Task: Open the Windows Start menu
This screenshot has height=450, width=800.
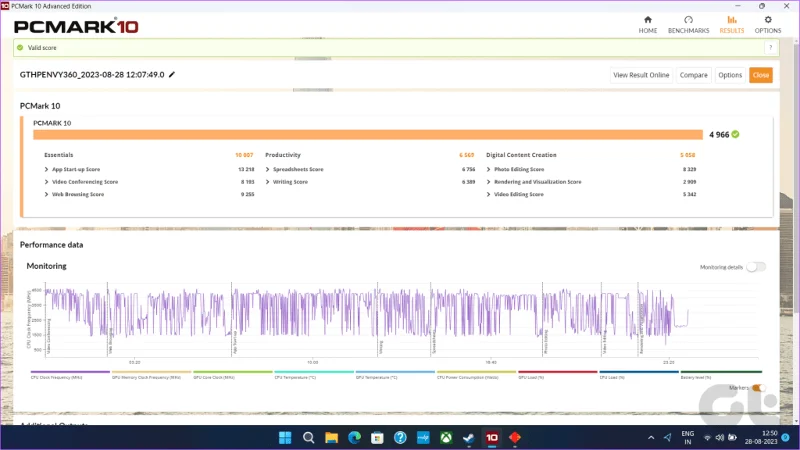Action: 285,437
